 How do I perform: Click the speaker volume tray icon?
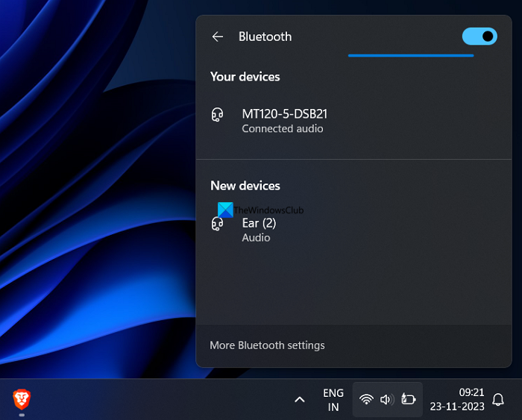pyautogui.click(x=387, y=399)
